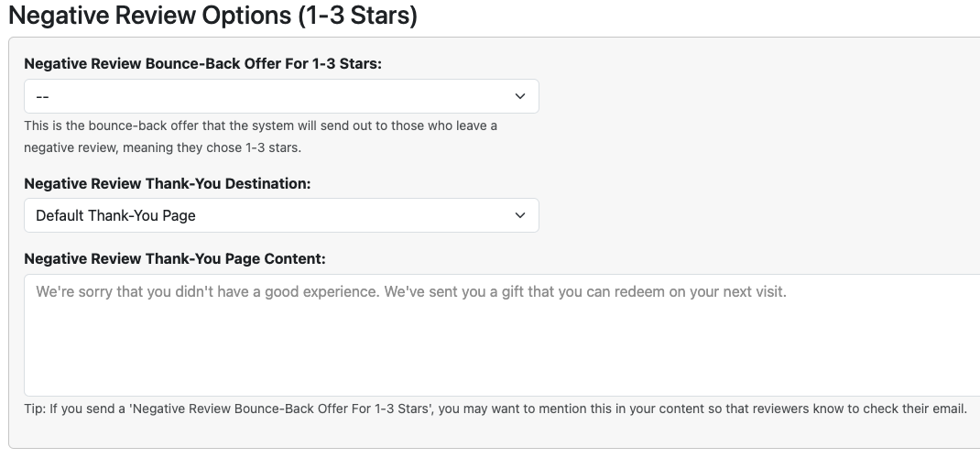Click the 'Negative Review Thank-You Destination:' label
This screenshot has height=458, width=980.
click(x=167, y=184)
